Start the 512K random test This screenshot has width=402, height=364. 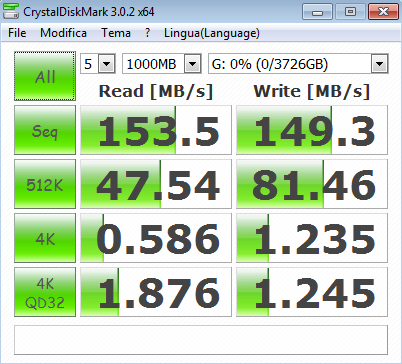pos(45,184)
